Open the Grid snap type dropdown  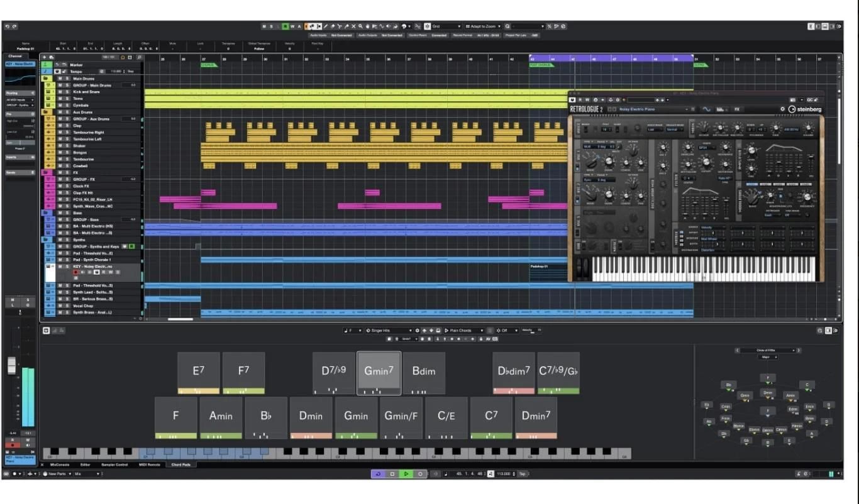pyautogui.click(x=446, y=26)
